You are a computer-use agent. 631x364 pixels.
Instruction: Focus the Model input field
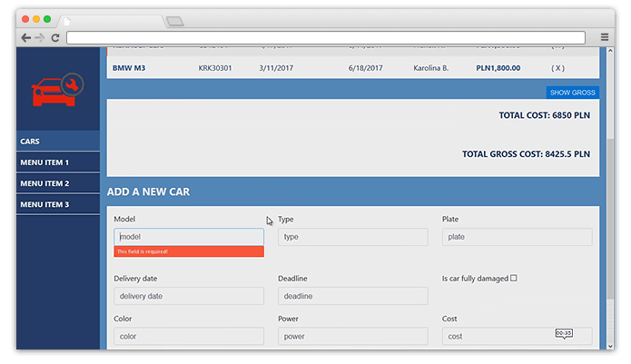coord(189,236)
